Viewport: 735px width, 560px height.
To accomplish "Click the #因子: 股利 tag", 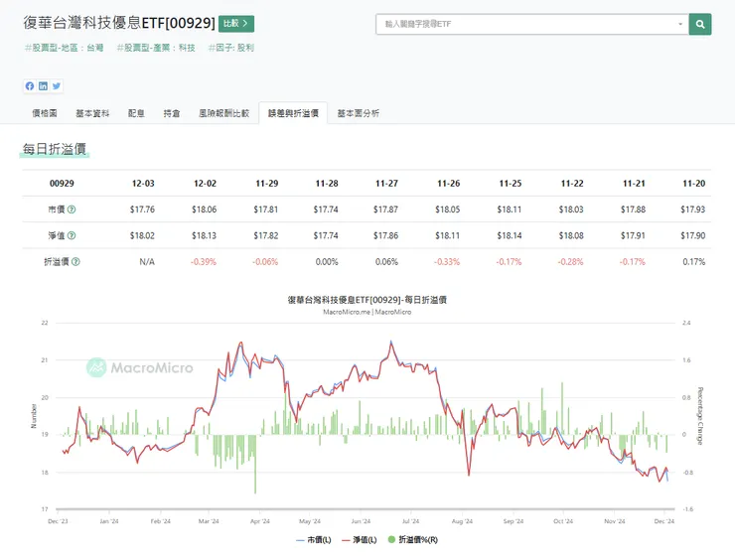I will (x=230, y=48).
